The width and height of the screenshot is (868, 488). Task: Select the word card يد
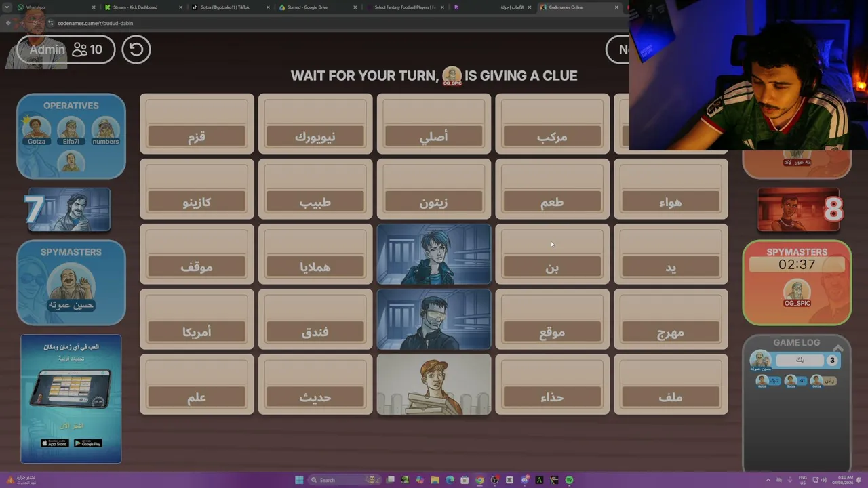click(x=671, y=254)
